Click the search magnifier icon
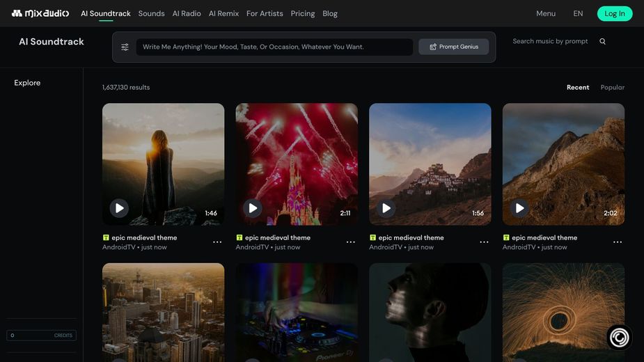The image size is (644, 362). [x=602, y=42]
